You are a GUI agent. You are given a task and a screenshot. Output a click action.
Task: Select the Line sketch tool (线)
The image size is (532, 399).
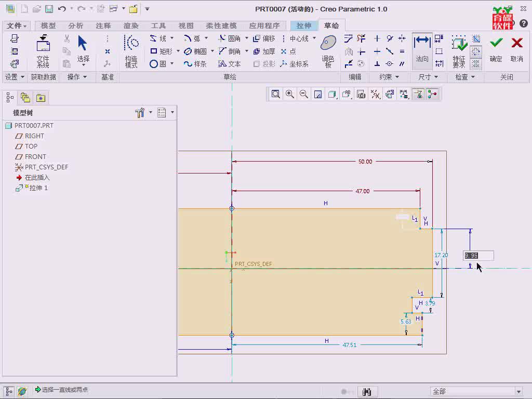tap(159, 38)
